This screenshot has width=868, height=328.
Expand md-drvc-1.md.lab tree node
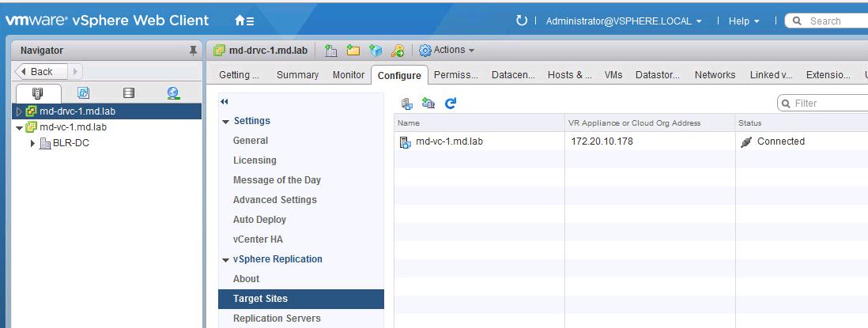click(20, 111)
